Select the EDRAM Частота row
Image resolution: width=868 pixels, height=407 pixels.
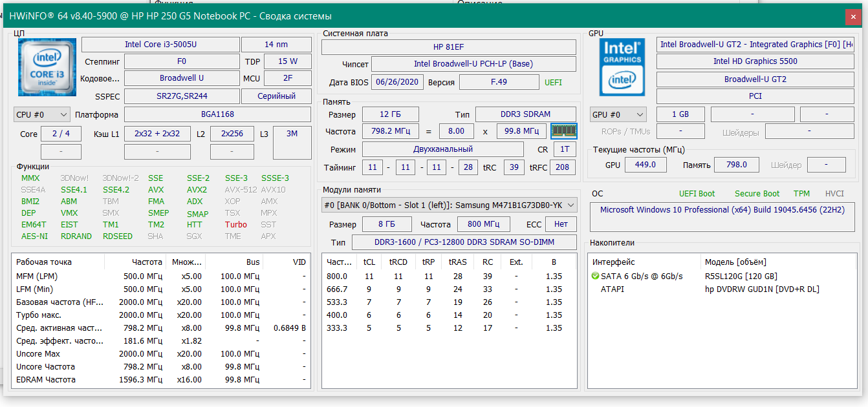coord(161,379)
